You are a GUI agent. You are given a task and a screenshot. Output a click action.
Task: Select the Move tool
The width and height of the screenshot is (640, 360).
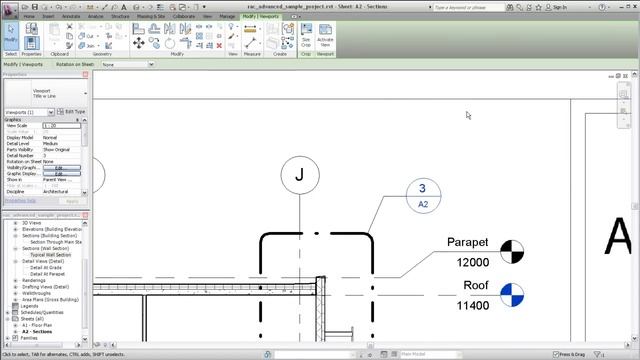(138, 43)
